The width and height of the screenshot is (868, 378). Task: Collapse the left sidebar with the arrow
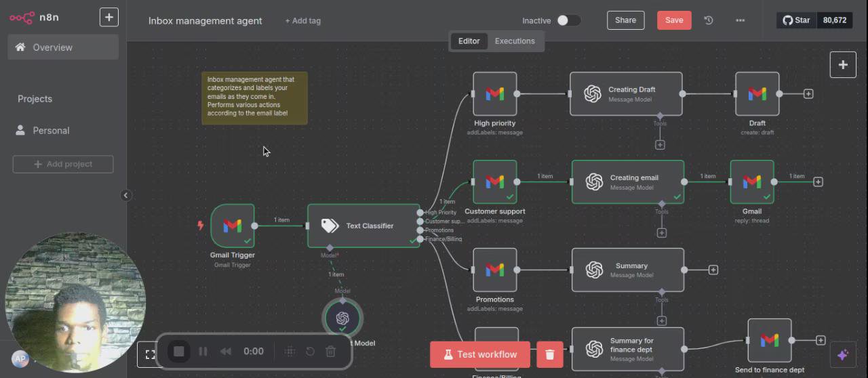click(x=125, y=195)
